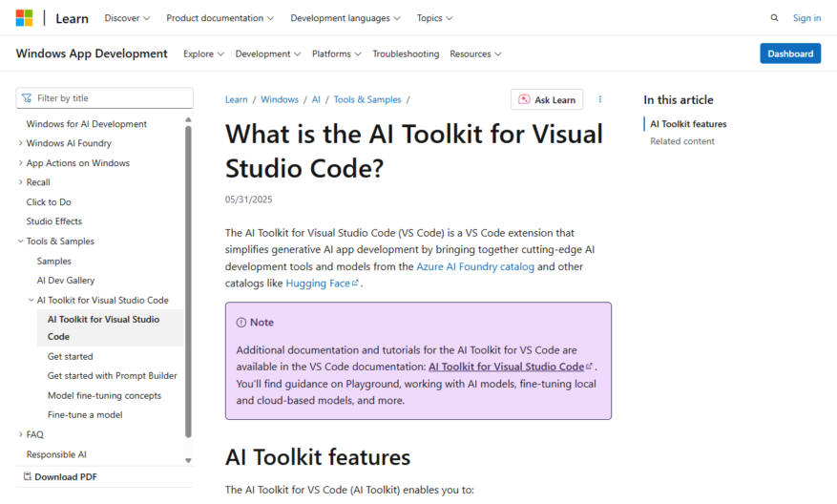
Task: Click the sidebar scrollbar thumb
Action: coord(188,282)
